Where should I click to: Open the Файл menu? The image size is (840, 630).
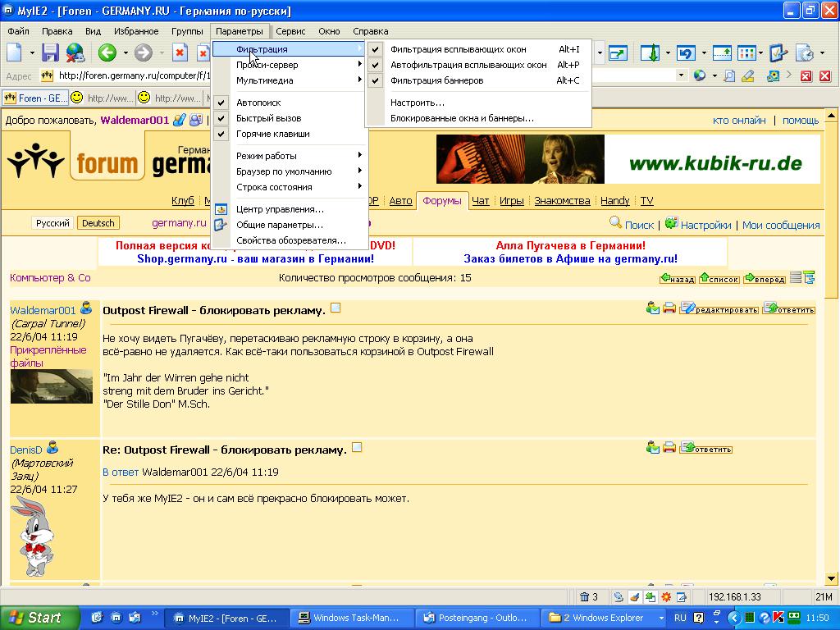(x=18, y=31)
